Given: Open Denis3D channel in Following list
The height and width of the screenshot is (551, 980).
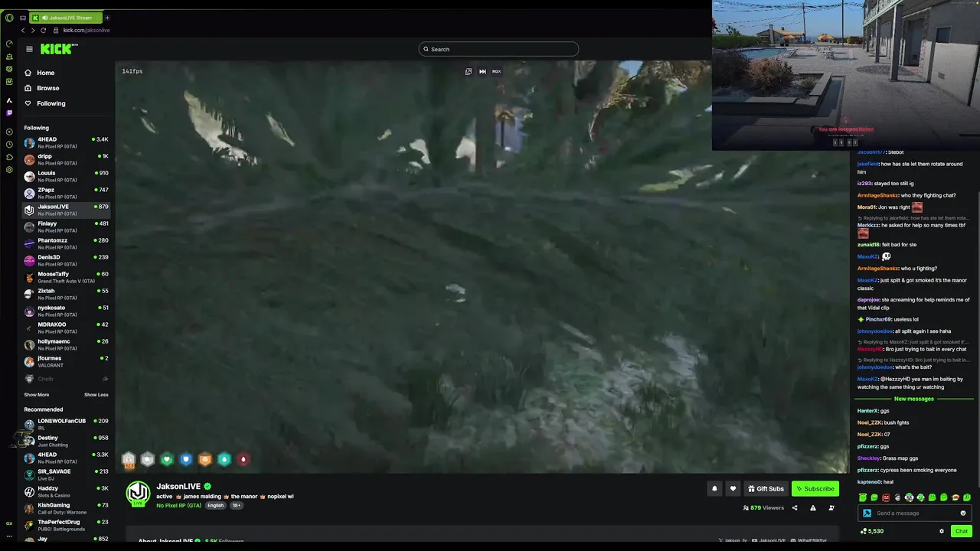Looking at the screenshot, I should [x=66, y=261].
